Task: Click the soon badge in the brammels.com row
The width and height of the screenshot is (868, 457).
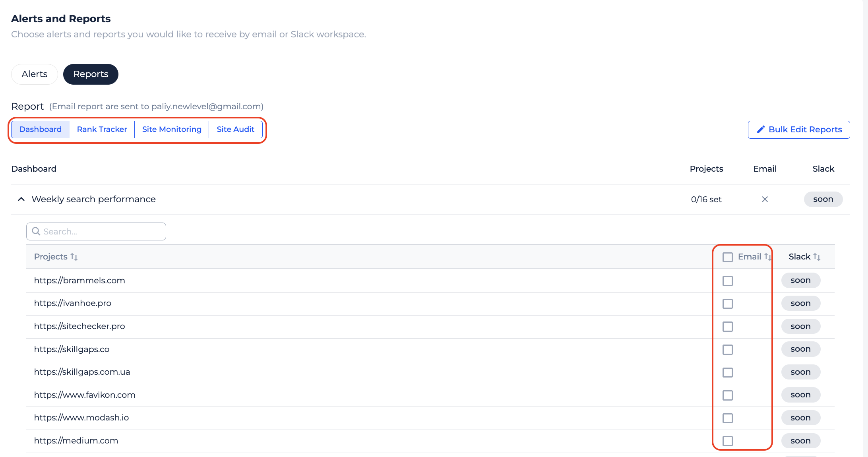Action: tap(800, 280)
